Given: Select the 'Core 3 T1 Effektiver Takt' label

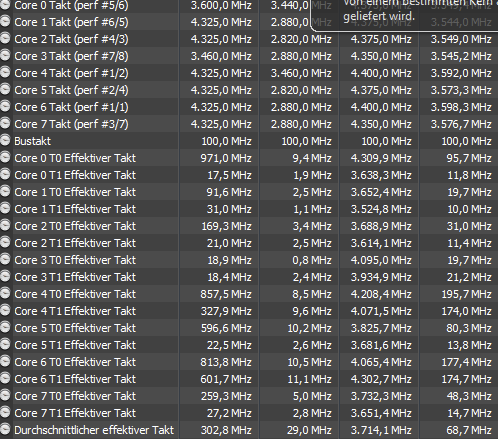Looking at the screenshot, I should (x=75, y=277).
